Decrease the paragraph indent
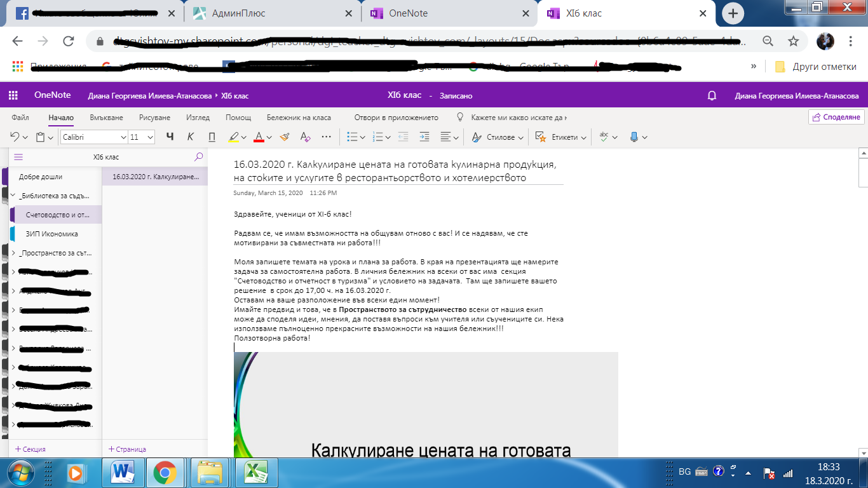Screen dimensions: 868x488 (403, 137)
